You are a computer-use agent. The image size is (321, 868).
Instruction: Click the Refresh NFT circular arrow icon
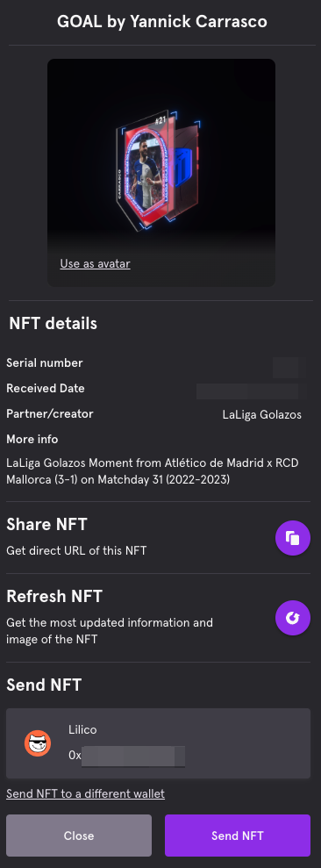point(293,617)
